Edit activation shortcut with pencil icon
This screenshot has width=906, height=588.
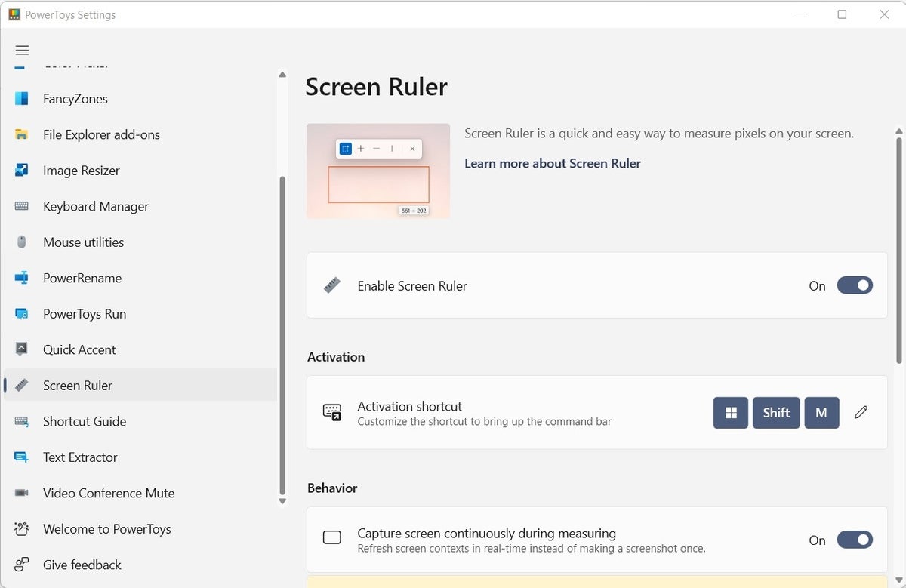tap(861, 413)
